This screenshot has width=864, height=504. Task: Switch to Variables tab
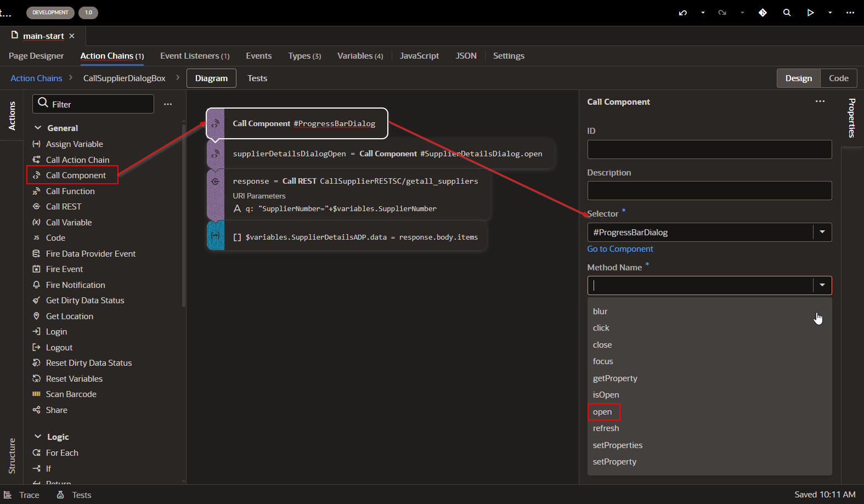pyautogui.click(x=360, y=56)
